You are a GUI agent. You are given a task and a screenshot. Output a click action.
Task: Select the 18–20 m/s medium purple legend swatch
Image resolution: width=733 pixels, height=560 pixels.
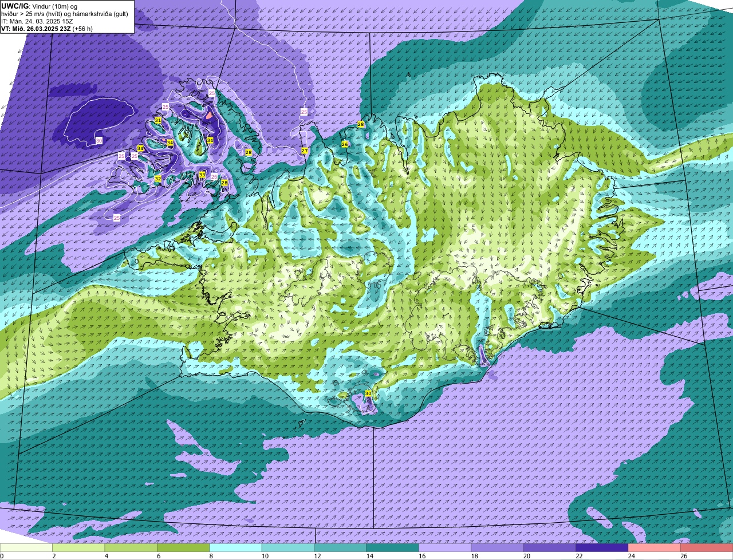point(497,548)
